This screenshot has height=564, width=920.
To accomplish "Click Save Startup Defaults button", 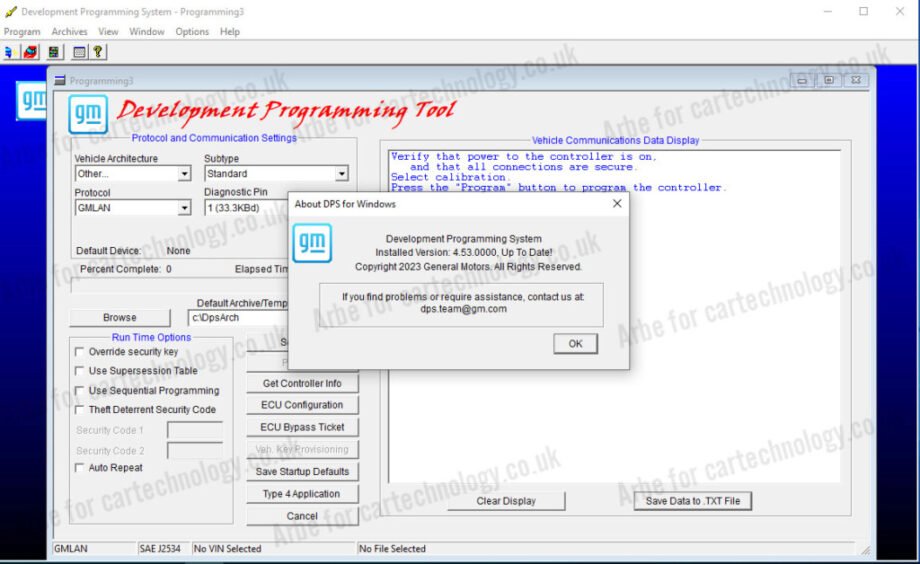I will tap(302, 471).
